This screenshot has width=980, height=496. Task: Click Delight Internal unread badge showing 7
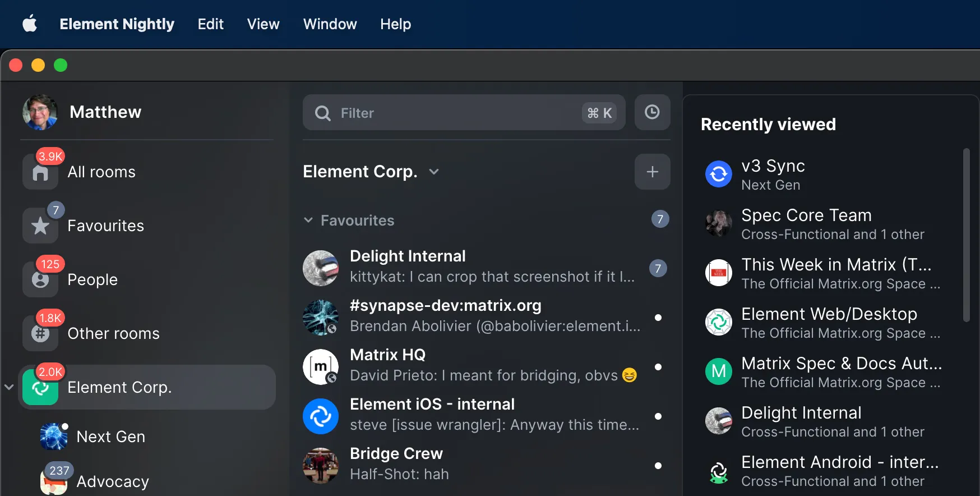(x=658, y=268)
